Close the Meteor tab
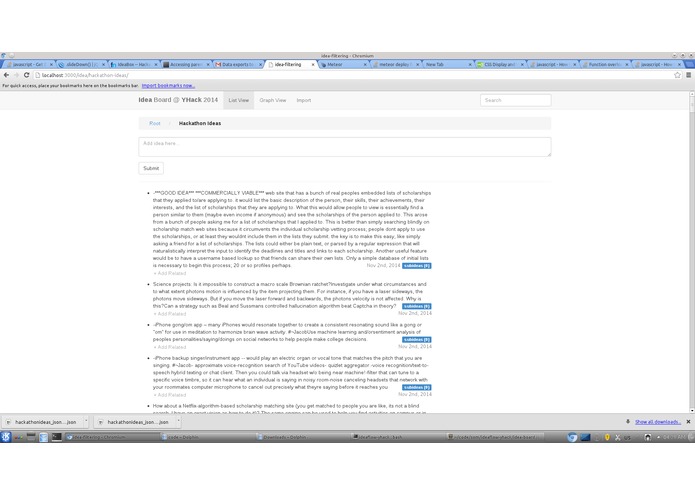 point(365,65)
